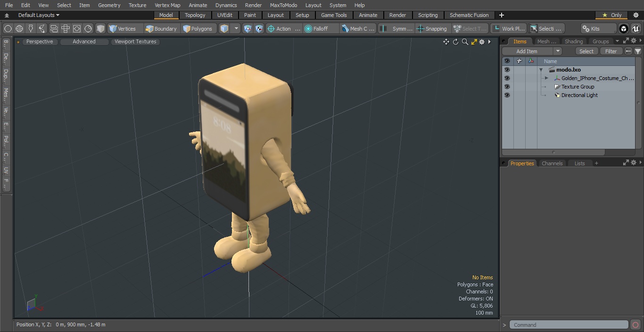
Task: Click the unfolded cross cube icon
Action: pyautogui.click(x=65, y=29)
